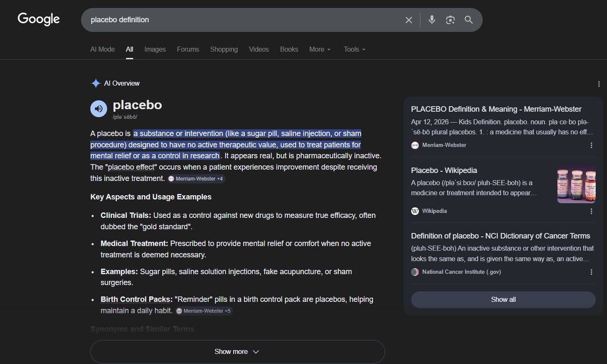
Task: Open the Books tab
Action: 289,49
